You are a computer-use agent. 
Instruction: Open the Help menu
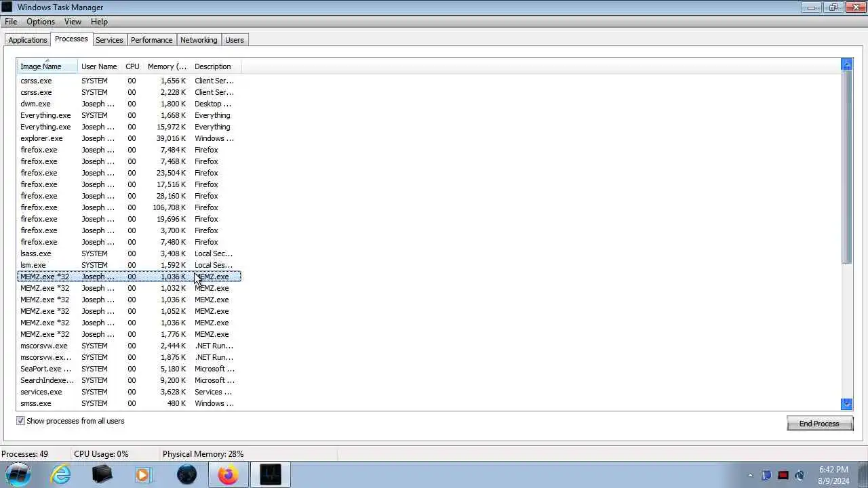[x=99, y=22]
